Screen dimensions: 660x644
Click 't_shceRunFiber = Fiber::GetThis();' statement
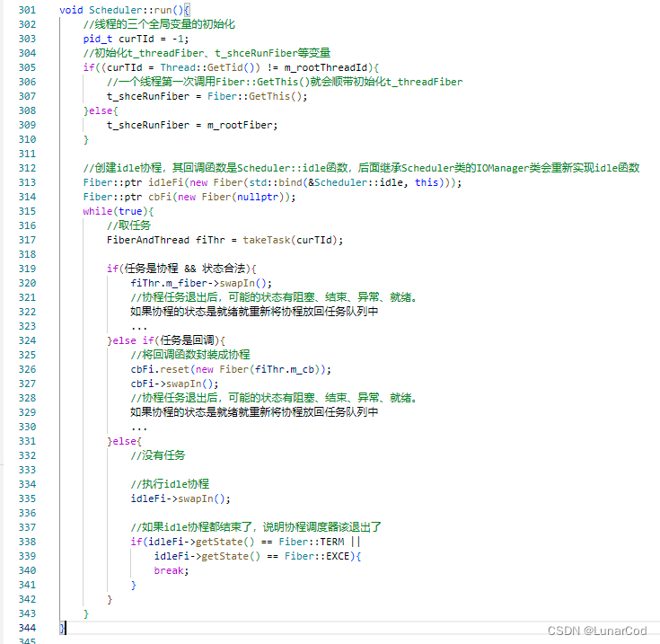click(x=207, y=96)
